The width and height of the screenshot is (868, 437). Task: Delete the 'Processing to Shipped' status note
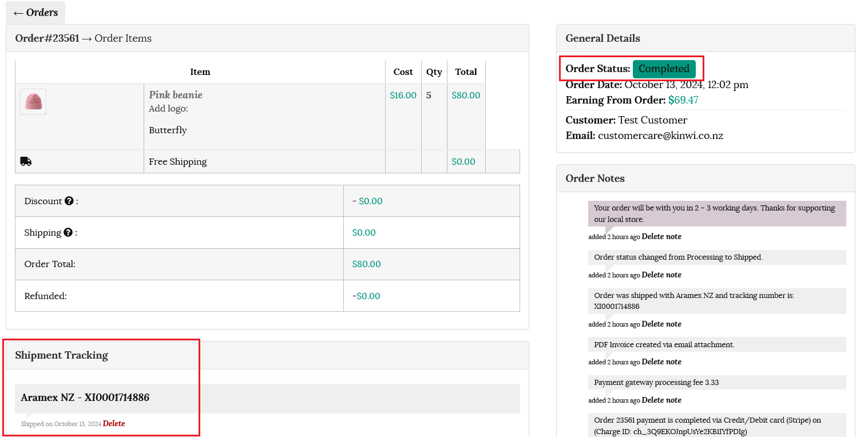[x=661, y=275]
